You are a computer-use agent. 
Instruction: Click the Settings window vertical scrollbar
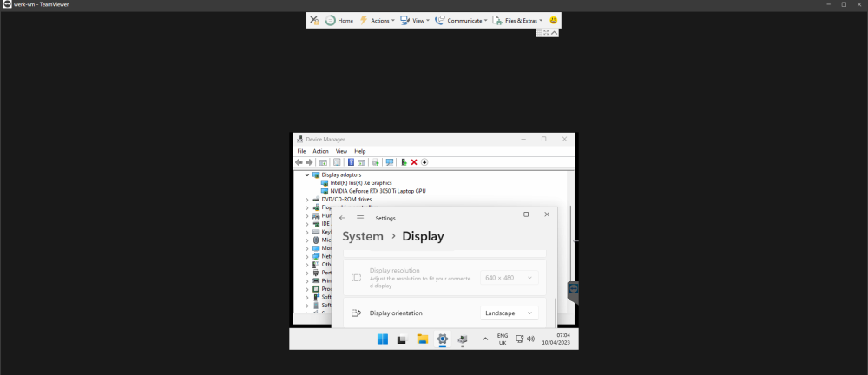(x=556, y=312)
